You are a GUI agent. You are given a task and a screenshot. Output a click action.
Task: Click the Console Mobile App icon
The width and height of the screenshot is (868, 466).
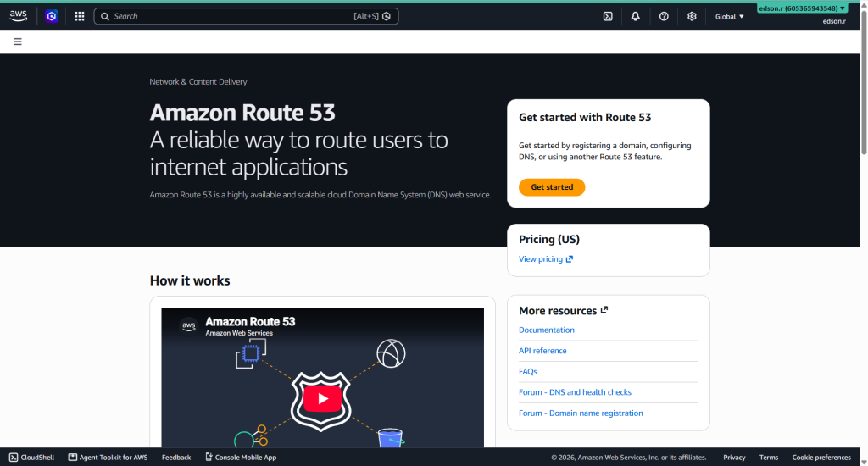[x=209, y=457]
